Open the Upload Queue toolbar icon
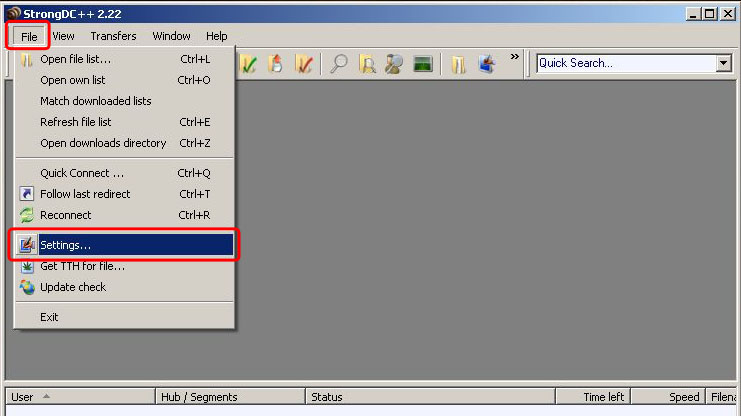741x416 pixels. (276, 64)
